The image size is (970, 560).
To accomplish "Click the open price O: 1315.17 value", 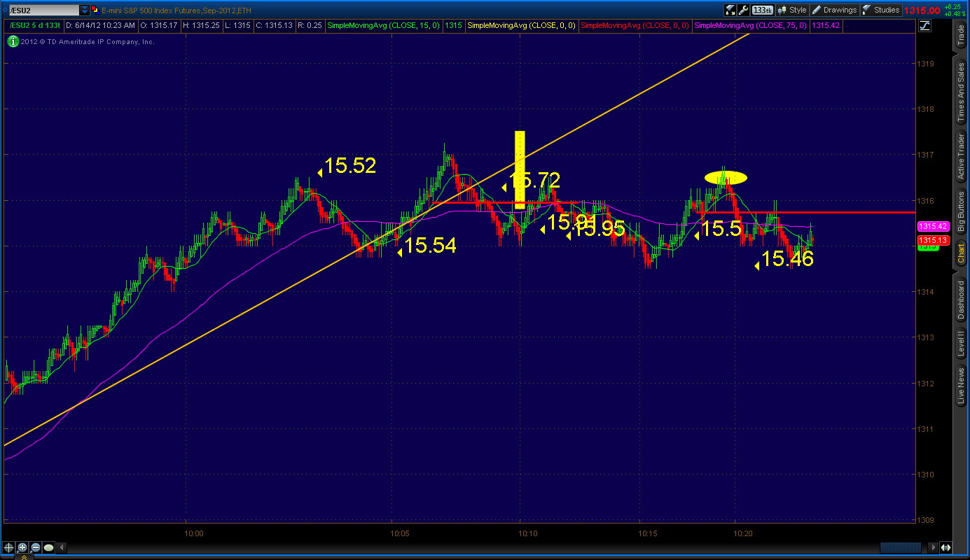I will pyautogui.click(x=160, y=26).
